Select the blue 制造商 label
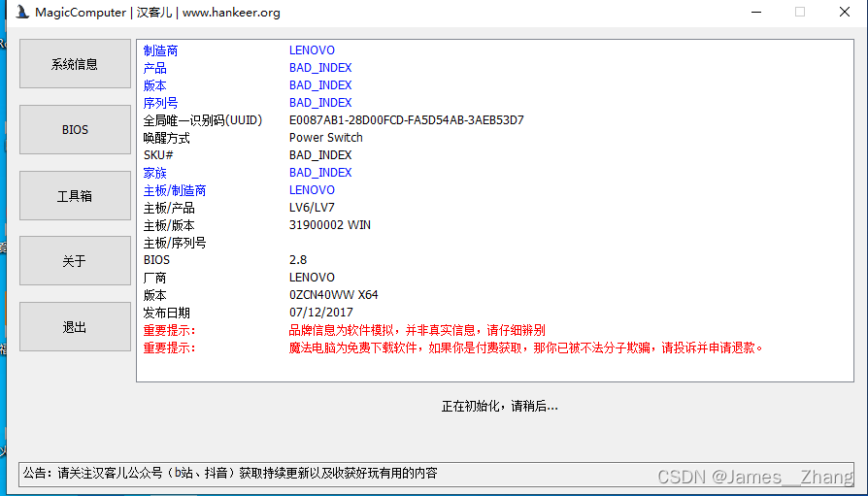This screenshot has height=496, width=868. pos(160,50)
